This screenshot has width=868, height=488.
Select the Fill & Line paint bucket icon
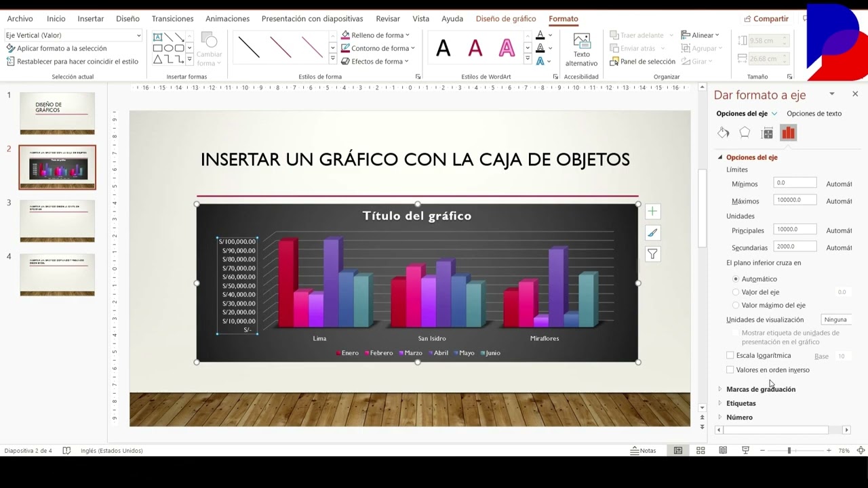point(724,133)
